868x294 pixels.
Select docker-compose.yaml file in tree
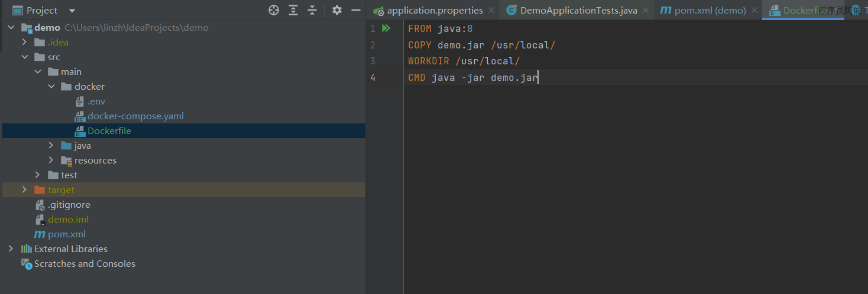tap(135, 116)
